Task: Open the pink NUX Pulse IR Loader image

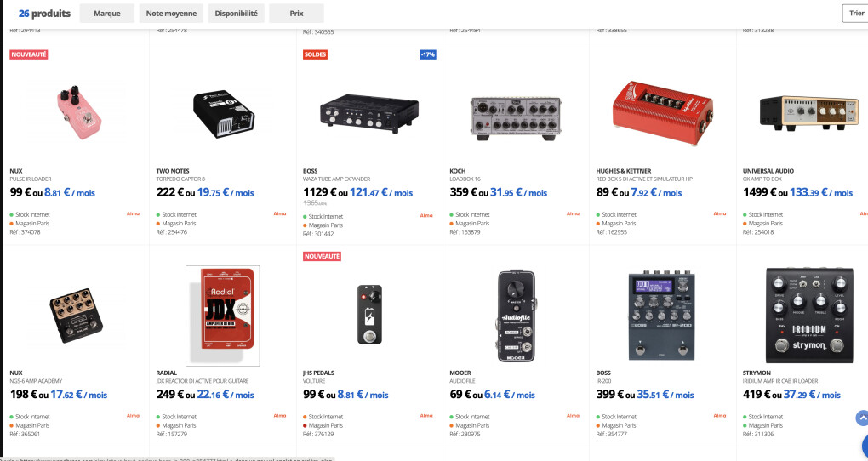Action: tap(76, 112)
